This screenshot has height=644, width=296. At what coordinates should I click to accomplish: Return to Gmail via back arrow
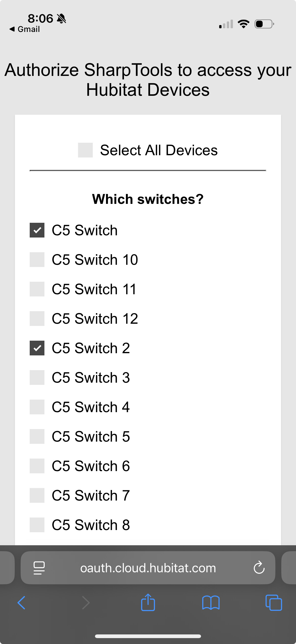25,29
